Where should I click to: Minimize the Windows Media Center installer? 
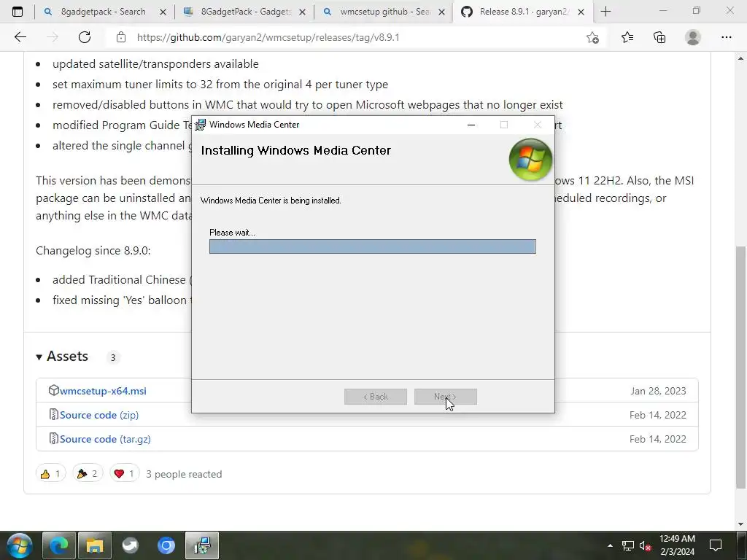[471, 125]
